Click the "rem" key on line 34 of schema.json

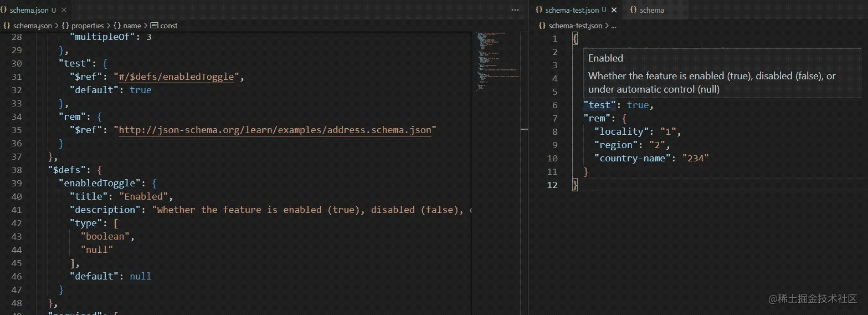pos(72,117)
